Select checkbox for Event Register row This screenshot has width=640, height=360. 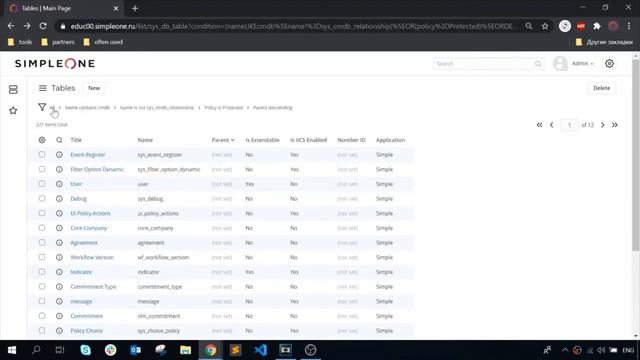42,155
